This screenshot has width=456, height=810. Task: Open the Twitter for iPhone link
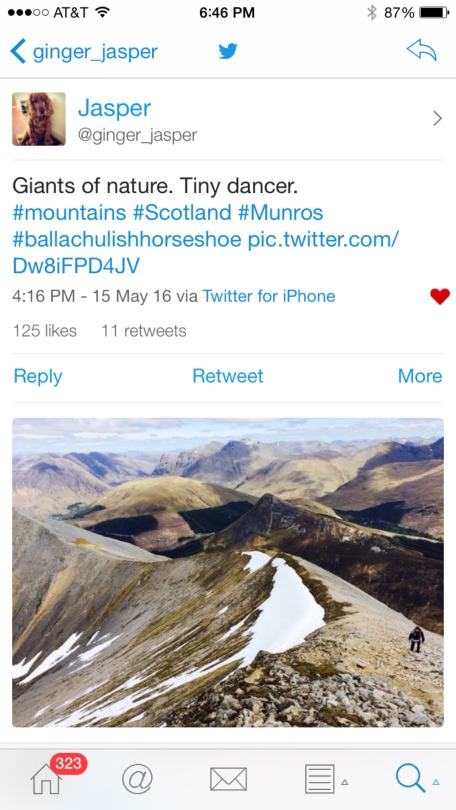tap(269, 296)
